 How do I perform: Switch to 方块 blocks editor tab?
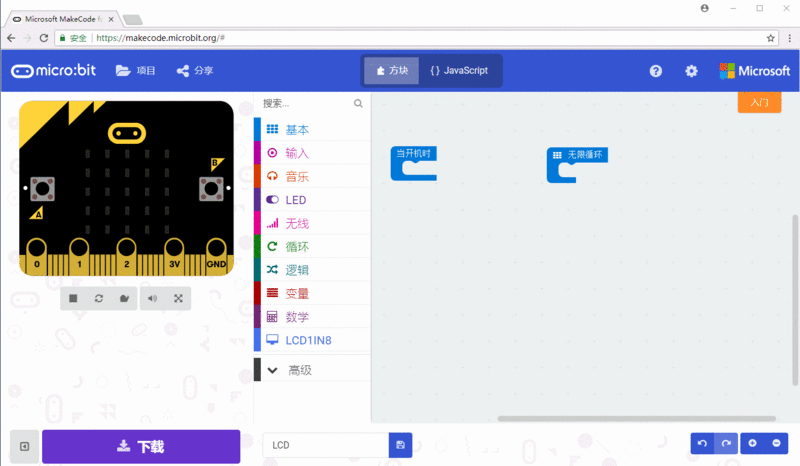click(x=392, y=70)
